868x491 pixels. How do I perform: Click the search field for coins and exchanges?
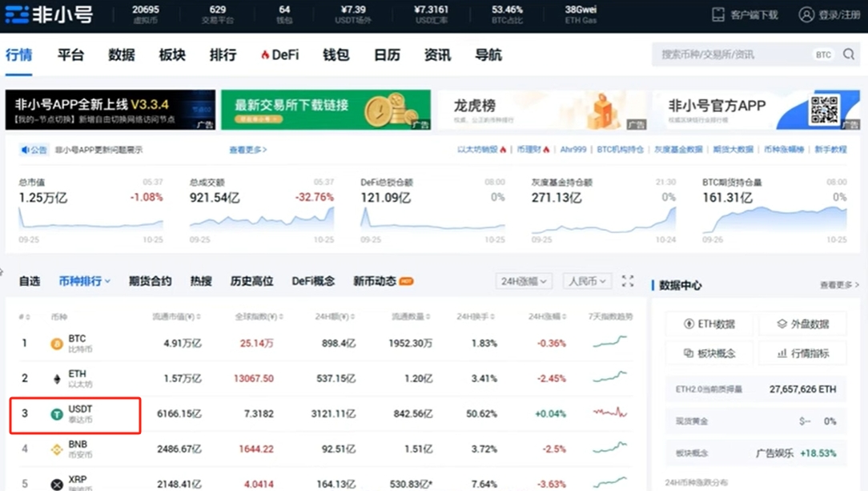click(x=732, y=54)
